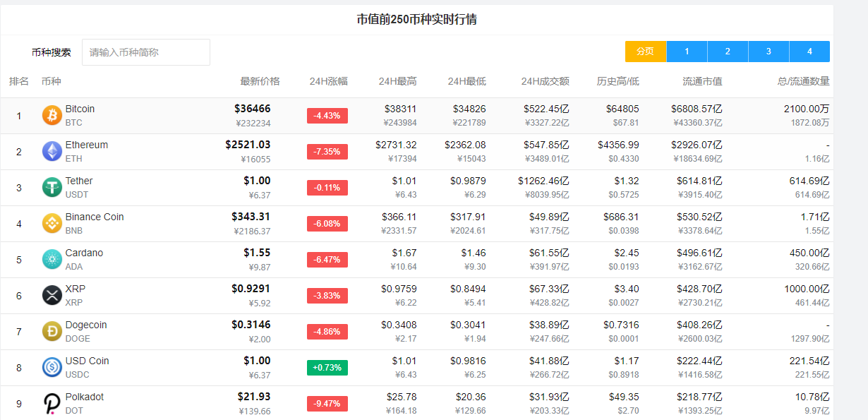Click the USD Coin logo icon
Image resolution: width=868 pixels, height=420 pixels.
tap(52, 367)
